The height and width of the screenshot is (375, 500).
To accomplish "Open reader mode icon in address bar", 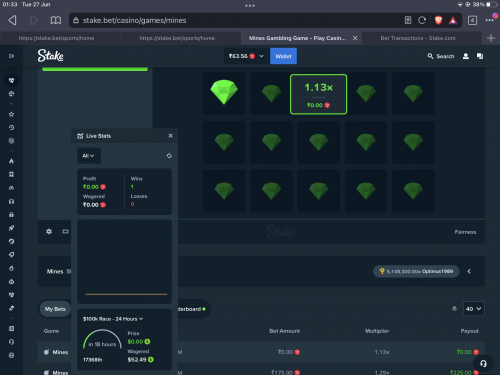I will click(x=408, y=20).
